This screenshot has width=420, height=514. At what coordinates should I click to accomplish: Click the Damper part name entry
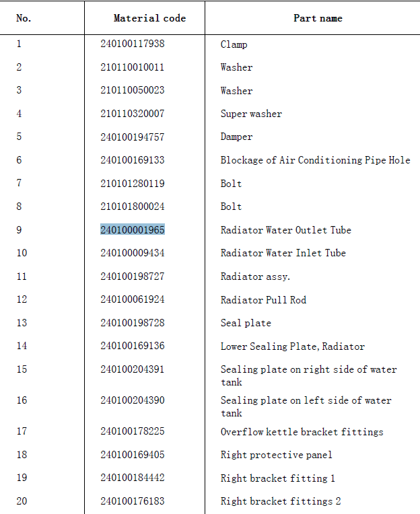coord(236,137)
